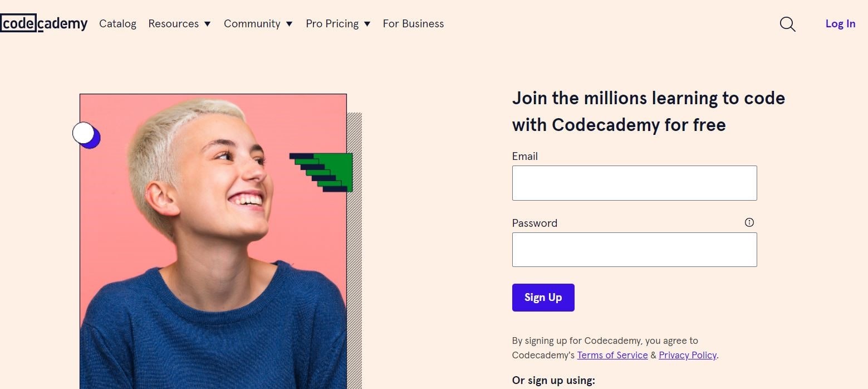Click the Codecademy logo
The width and height of the screenshot is (868, 389).
point(44,23)
